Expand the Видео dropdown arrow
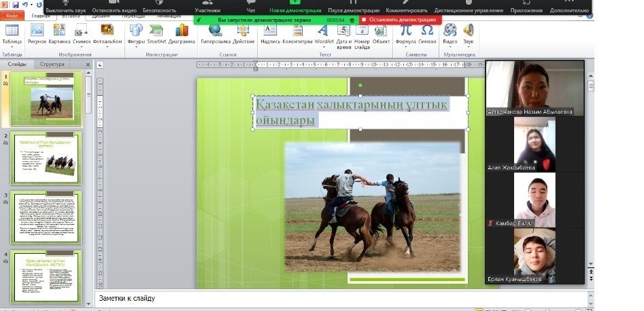644x311 pixels. click(x=450, y=47)
